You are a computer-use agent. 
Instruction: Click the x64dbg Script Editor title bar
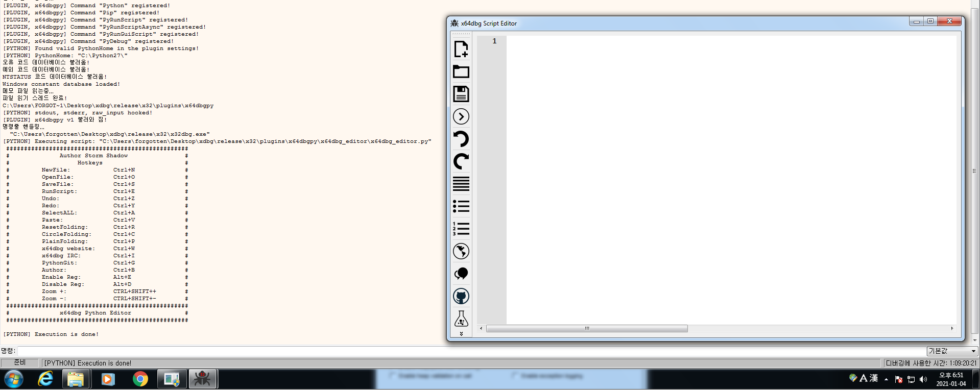pos(679,23)
